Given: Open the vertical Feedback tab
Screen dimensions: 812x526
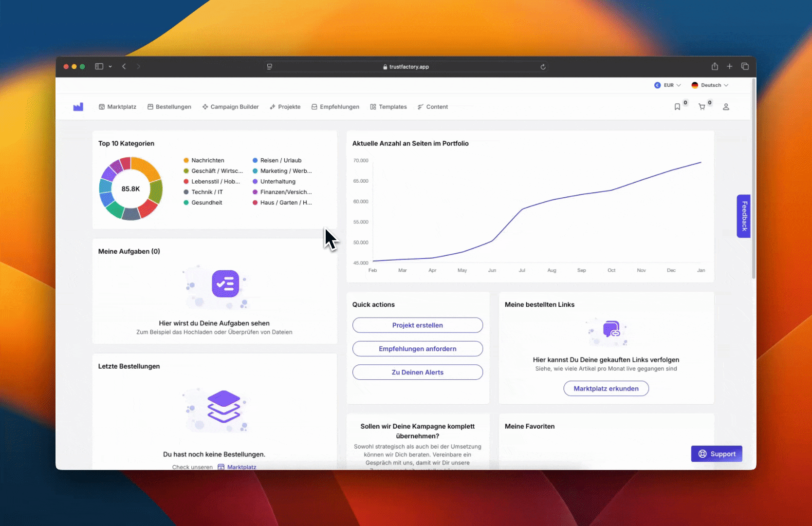Looking at the screenshot, I should coord(743,216).
